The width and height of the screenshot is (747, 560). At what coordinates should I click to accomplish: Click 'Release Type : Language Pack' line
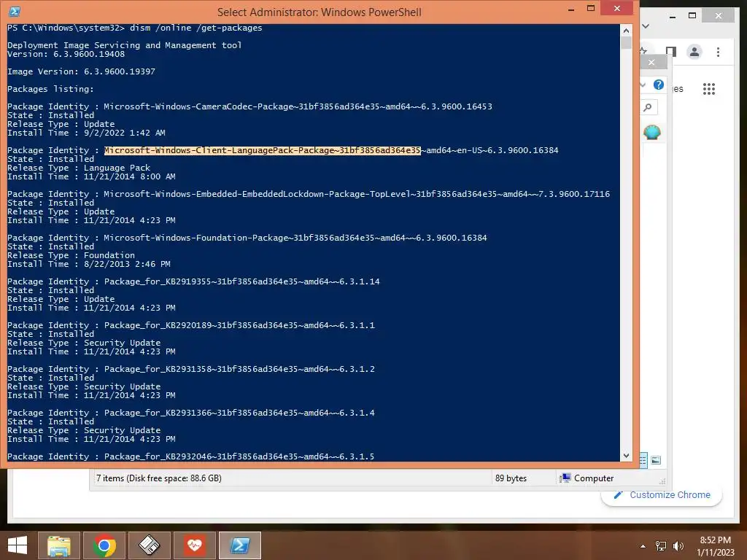[x=79, y=168]
